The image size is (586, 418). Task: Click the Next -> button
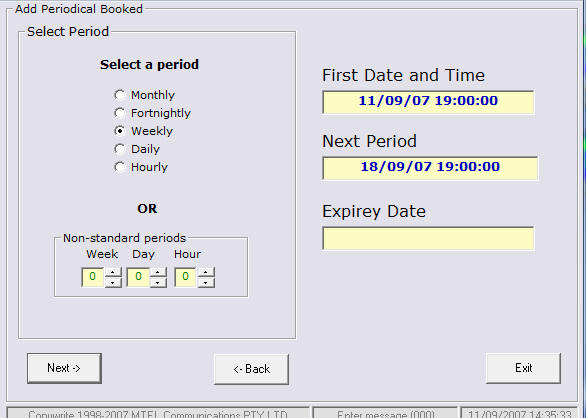(64, 368)
